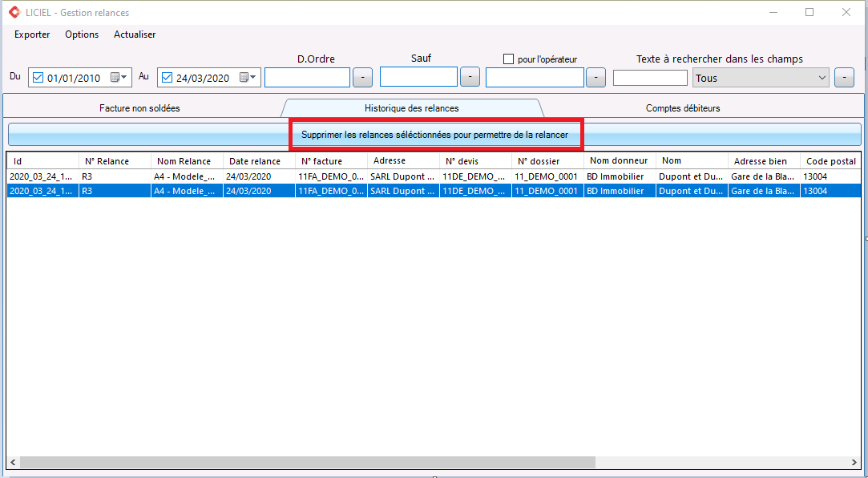This screenshot has width=868, height=478.
Task: Open the Options menu
Action: click(x=82, y=34)
